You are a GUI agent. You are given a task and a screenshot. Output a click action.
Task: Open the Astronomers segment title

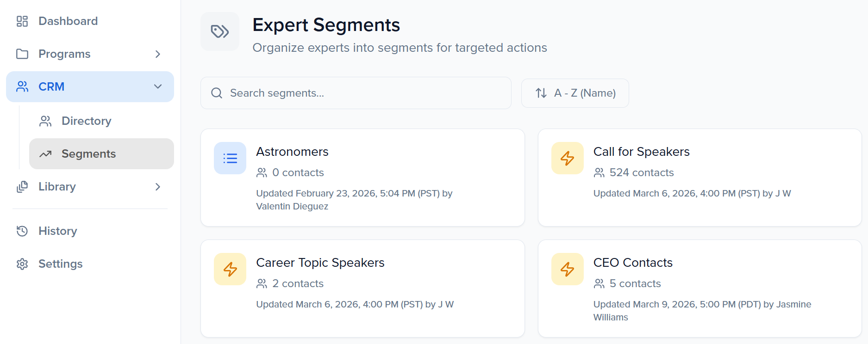[292, 152]
